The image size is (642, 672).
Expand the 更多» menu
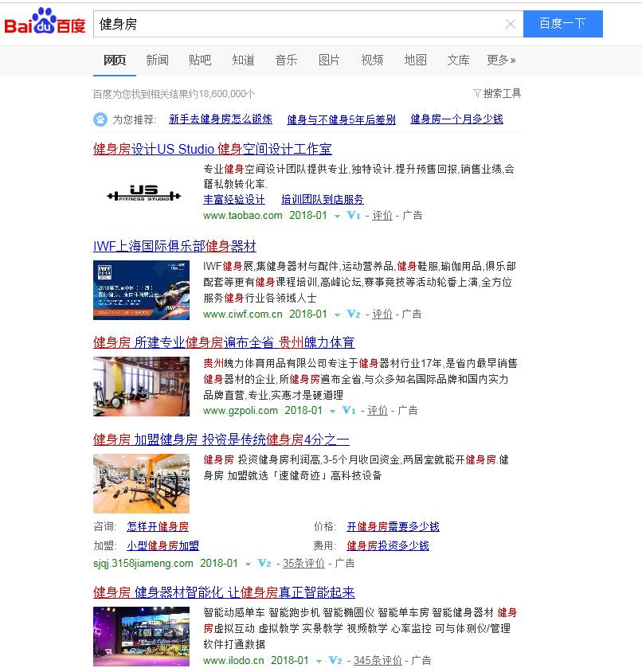click(501, 60)
